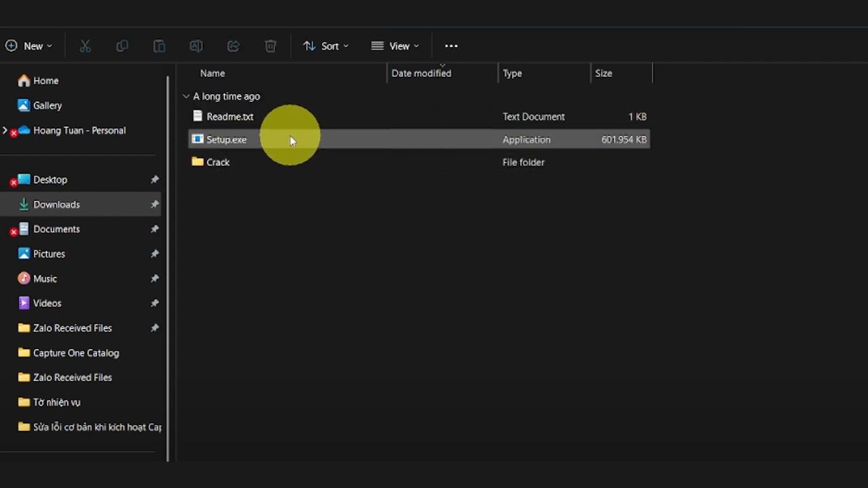Click the Copy icon in the toolbar

coord(122,46)
